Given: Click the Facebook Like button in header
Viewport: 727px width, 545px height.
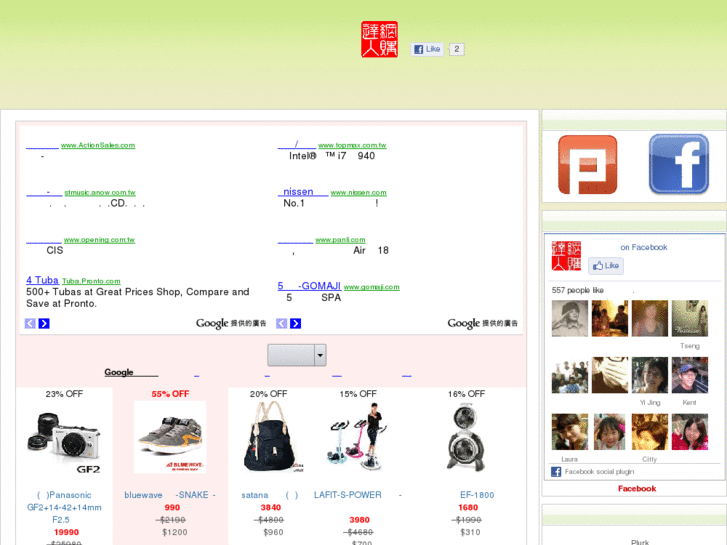Looking at the screenshot, I should (427, 49).
